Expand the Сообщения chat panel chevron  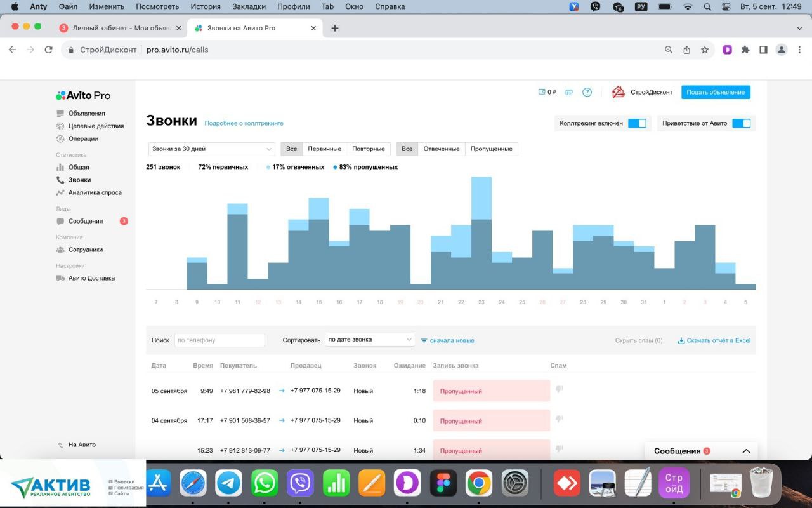coord(746,451)
